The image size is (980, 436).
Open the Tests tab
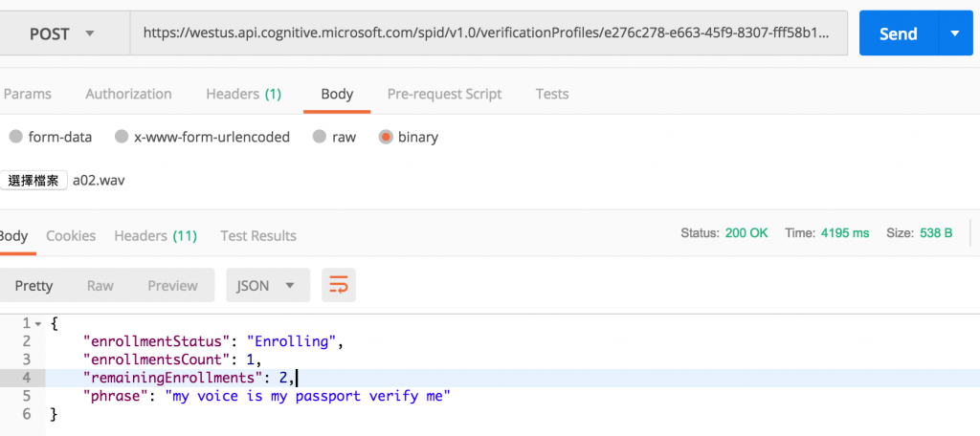(x=552, y=95)
